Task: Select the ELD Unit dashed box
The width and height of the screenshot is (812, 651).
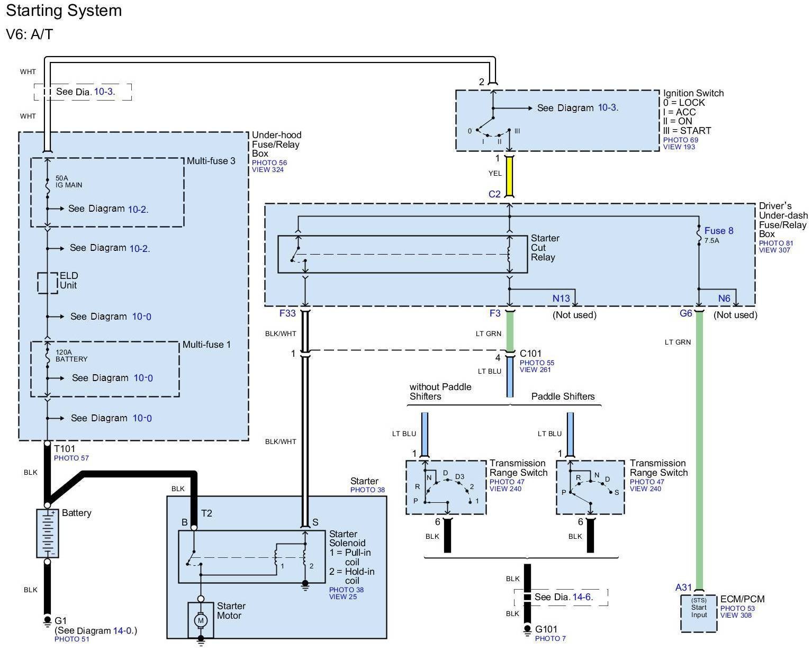Action: [x=48, y=283]
